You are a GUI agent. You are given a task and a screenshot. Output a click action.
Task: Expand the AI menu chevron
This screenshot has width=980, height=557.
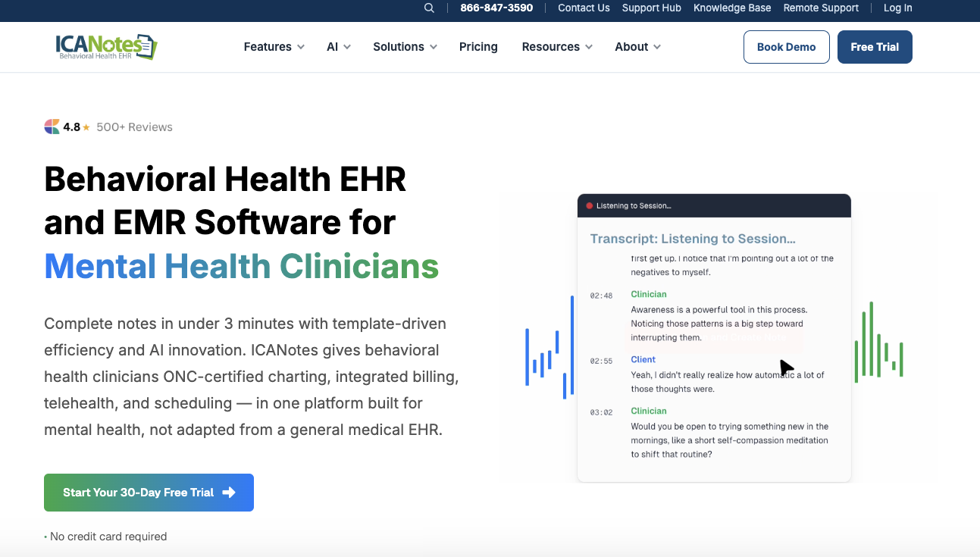coord(347,47)
